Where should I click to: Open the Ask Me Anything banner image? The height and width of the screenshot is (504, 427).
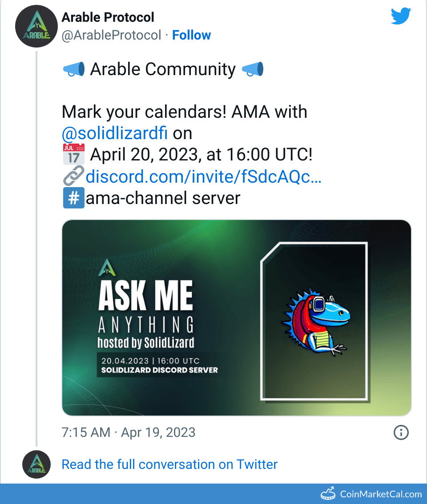click(236, 318)
